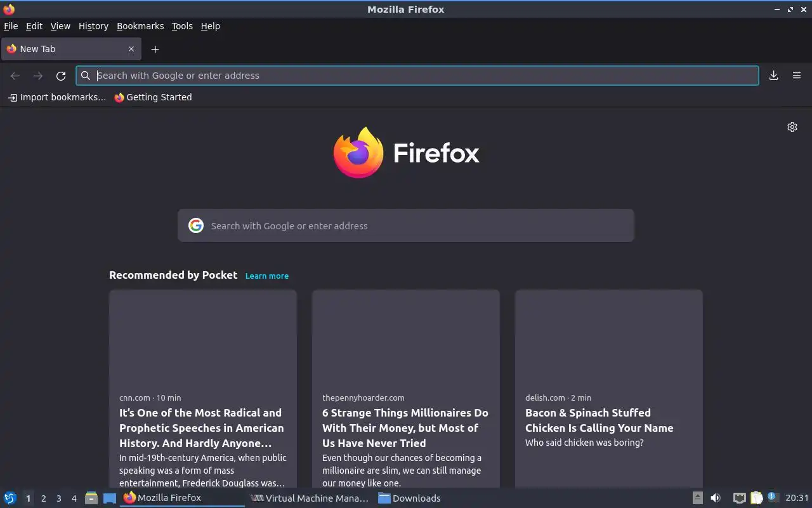The width and height of the screenshot is (812, 508).
Task: Click the 20:31 clock in taskbar
Action: click(x=797, y=498)
